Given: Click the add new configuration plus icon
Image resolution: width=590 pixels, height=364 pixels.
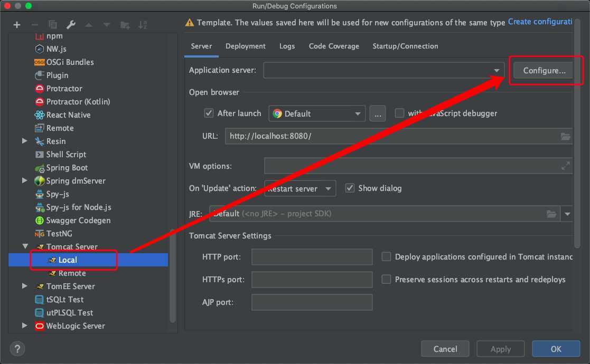Looking at the screenshot, I should point(17,25).
